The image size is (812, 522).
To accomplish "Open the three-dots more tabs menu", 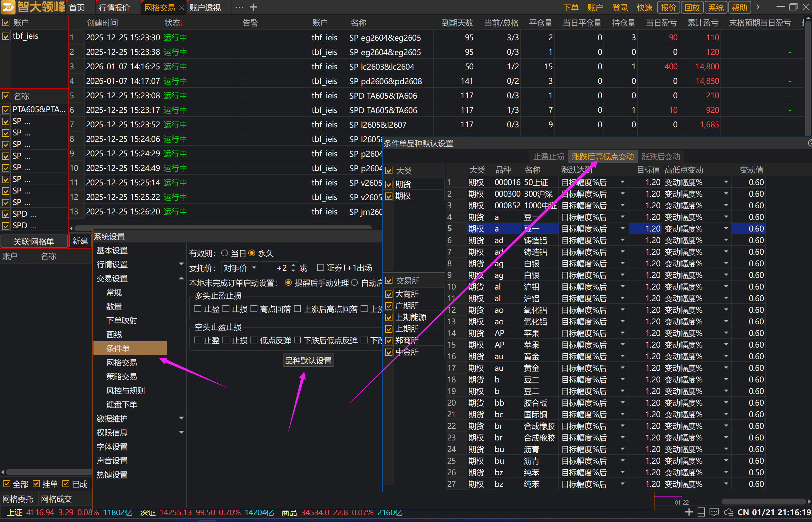I will [x=239, y=7].
